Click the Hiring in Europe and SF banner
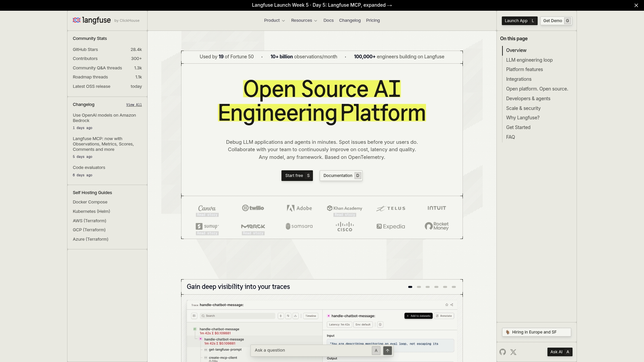This screenshot has width=644, height=362. [537, 332]
